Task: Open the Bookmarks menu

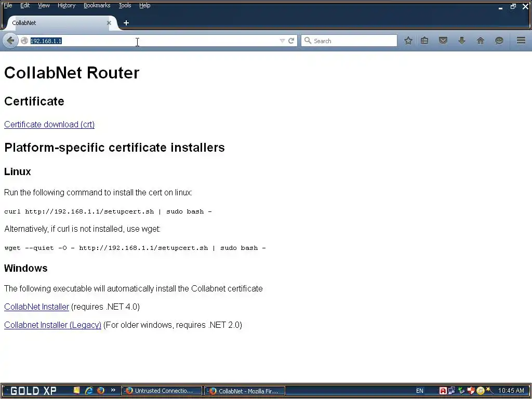Action: pos(97,5)
